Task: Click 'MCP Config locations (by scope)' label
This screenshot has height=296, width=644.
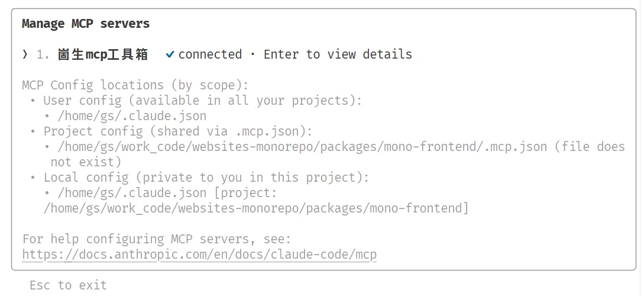Action: 135,85
